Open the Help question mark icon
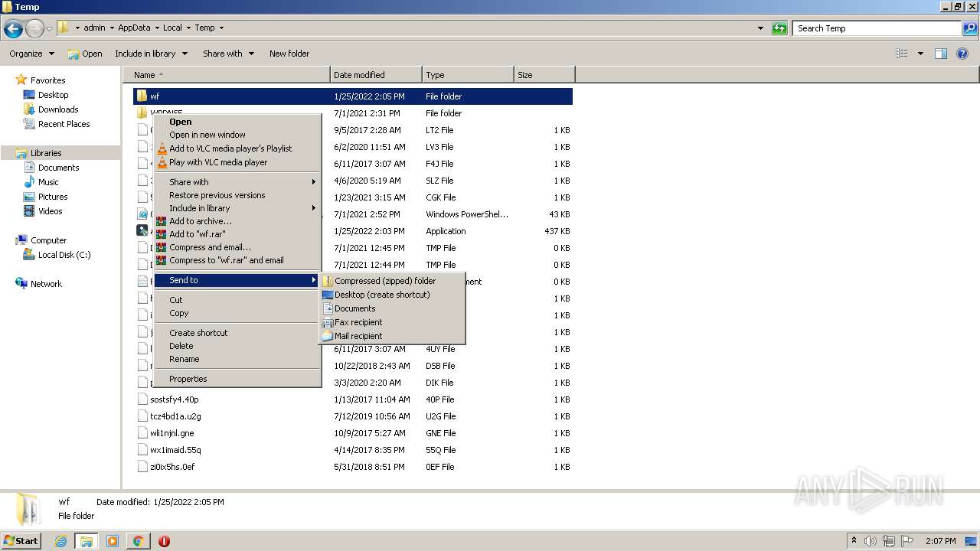The image size is (980, 551). coord(963,54)
